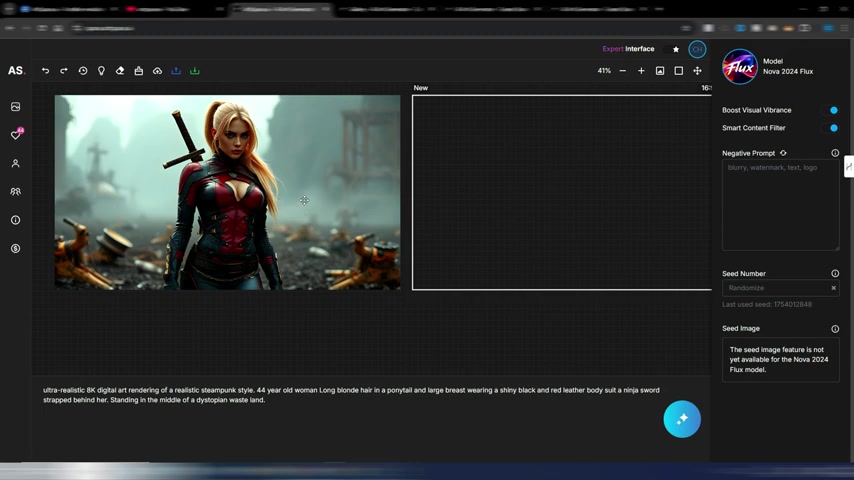
Task: Click the blue export icon
Action: click(176, 71)
